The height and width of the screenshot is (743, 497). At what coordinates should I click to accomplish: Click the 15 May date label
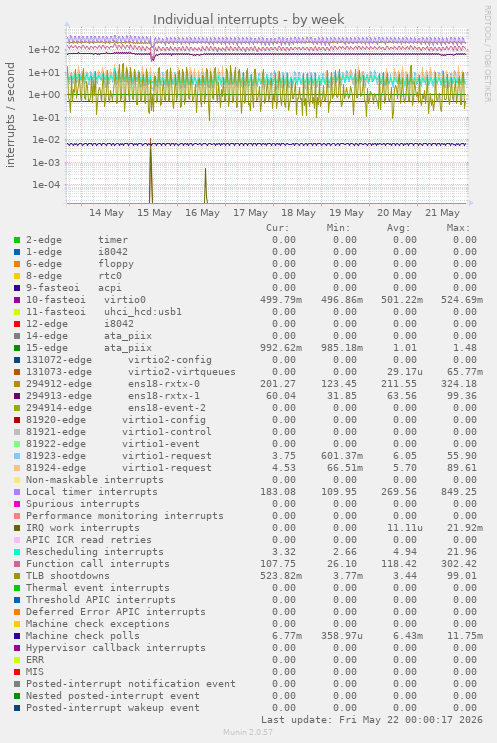tap(154, 213)
